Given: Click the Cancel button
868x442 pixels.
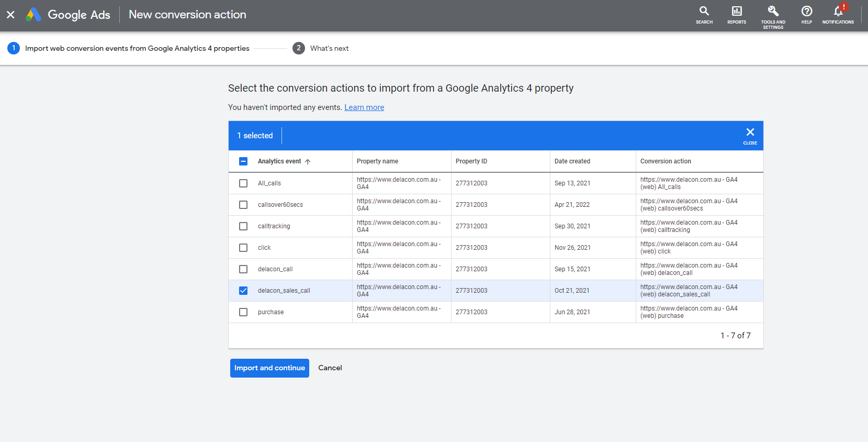Looking at the screenshot, I should click(x=330, y=368).
